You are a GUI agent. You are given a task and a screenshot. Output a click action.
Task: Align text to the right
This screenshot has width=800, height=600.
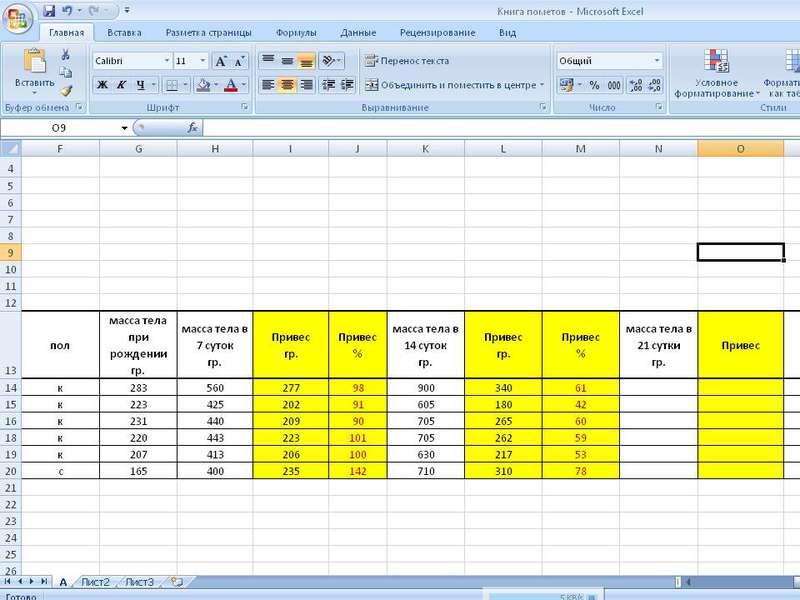(306, 85)
